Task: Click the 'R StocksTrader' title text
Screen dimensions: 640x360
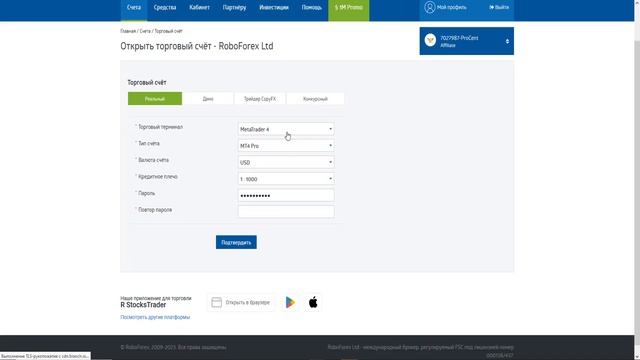Action: pyautogui.click(x=143, y=305)
